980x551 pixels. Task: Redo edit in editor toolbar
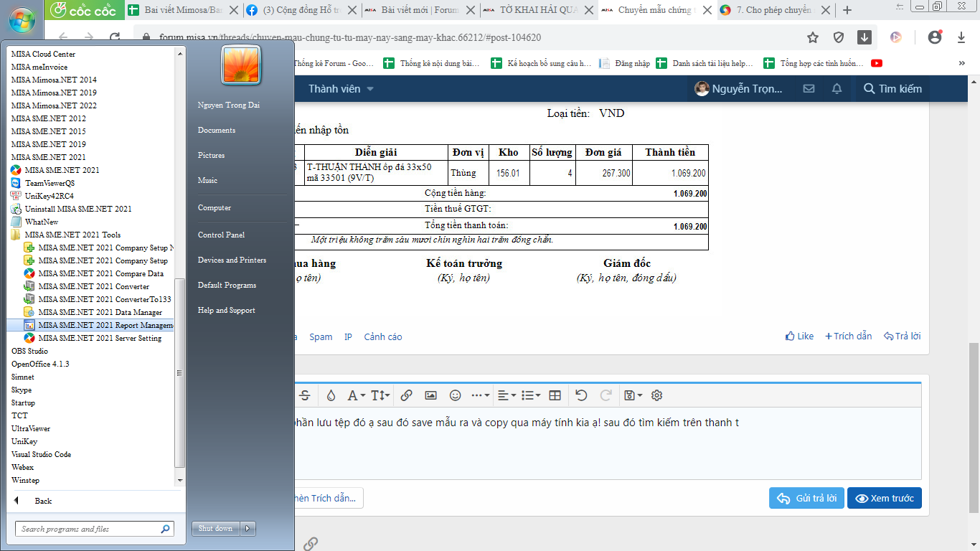606,395
